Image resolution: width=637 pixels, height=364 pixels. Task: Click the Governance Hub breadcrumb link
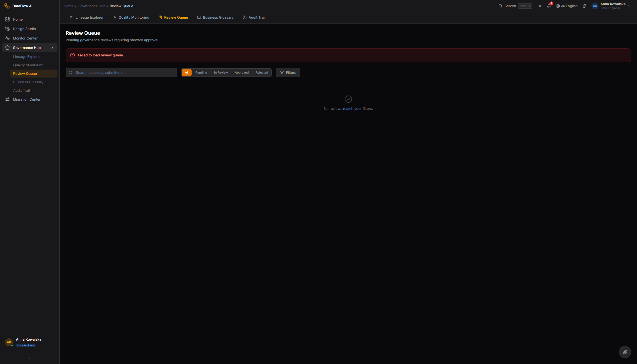[x=91, y=6]
